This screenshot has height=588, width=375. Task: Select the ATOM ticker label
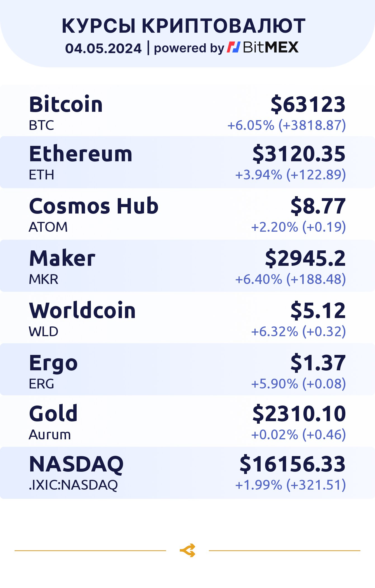click(x=48, y=227)
